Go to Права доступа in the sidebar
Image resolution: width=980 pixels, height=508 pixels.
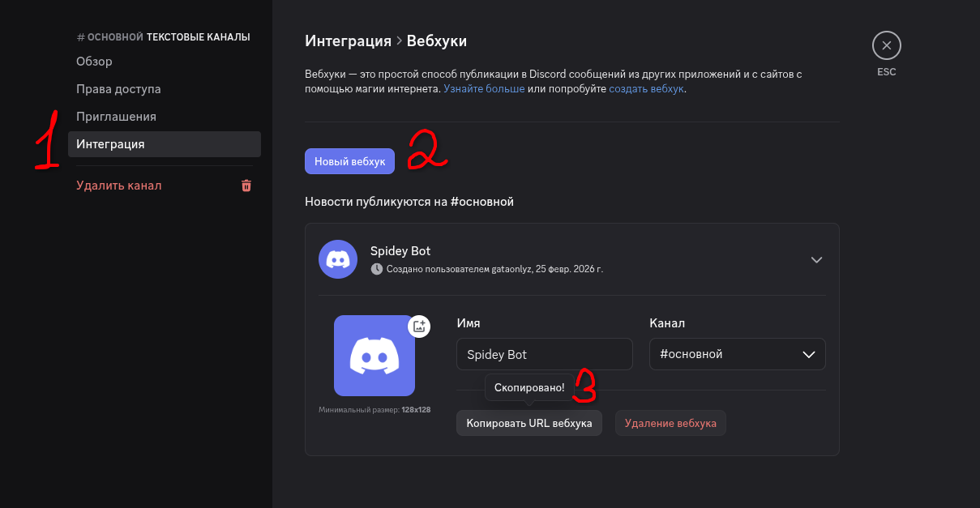(118, 89)
